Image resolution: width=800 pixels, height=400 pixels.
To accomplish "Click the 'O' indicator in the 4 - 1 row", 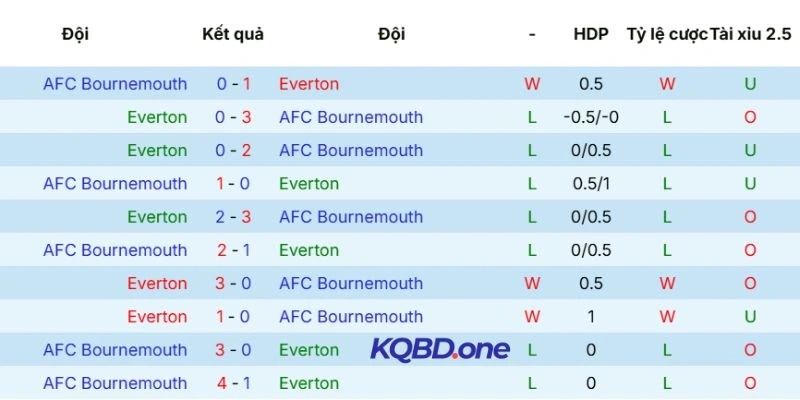I will (750, 383).
